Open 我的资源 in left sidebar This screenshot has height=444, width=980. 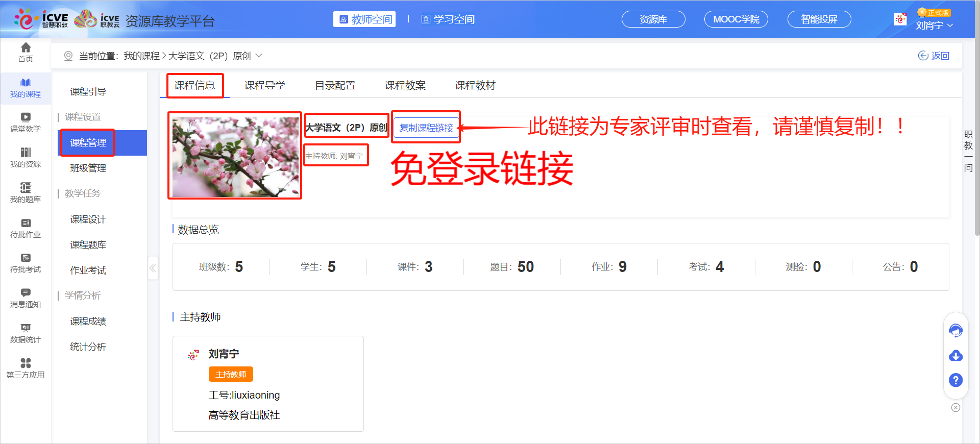point(26,158)
